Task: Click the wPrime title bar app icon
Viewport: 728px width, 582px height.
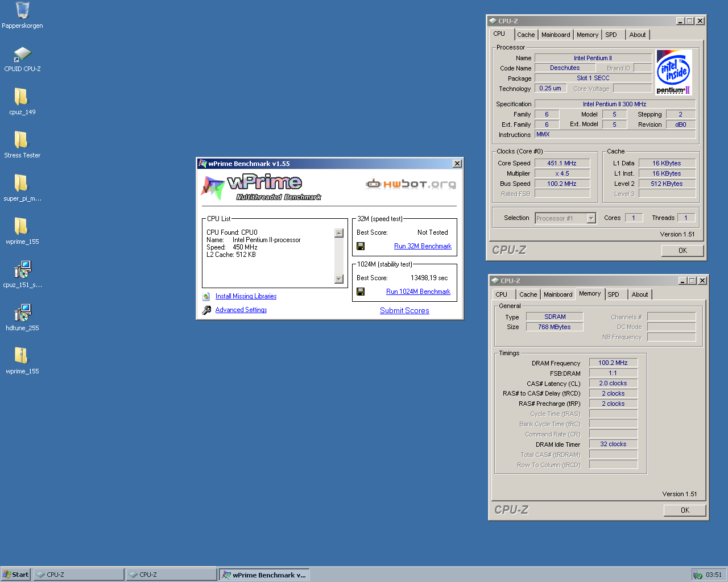Action: point(202,164)
